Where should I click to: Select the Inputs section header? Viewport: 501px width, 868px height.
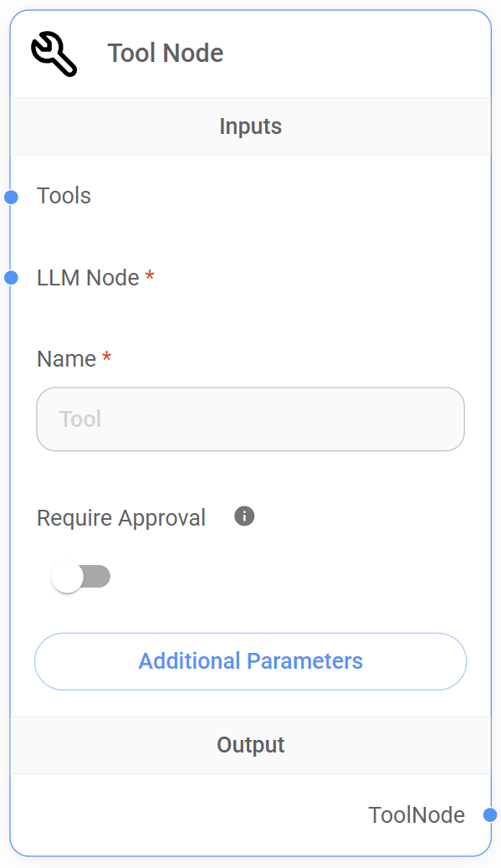pyautogui.click(x=251, y=126)
